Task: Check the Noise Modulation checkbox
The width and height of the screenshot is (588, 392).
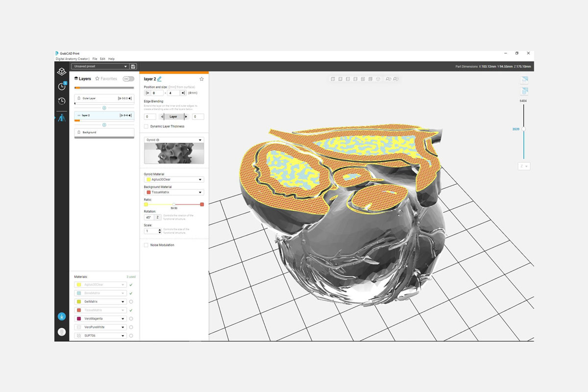Action: pyautogui.click(x=146, y=245)
